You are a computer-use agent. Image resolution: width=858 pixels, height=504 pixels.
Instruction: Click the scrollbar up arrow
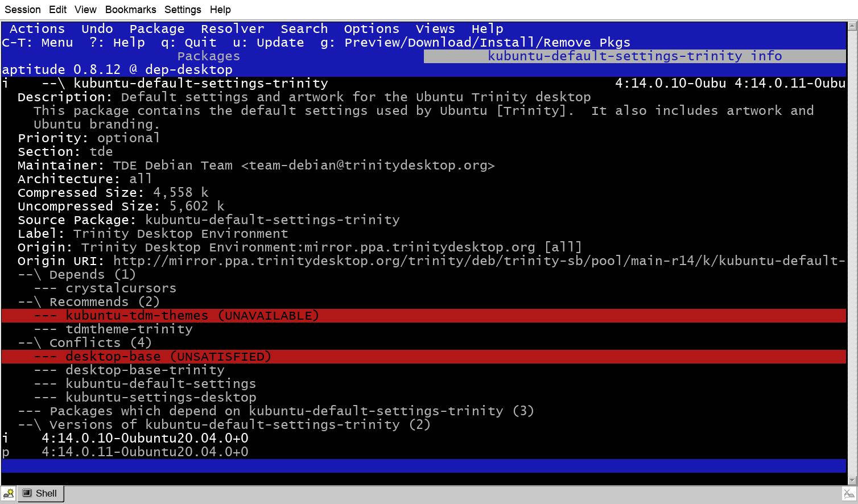coord(852,26)
